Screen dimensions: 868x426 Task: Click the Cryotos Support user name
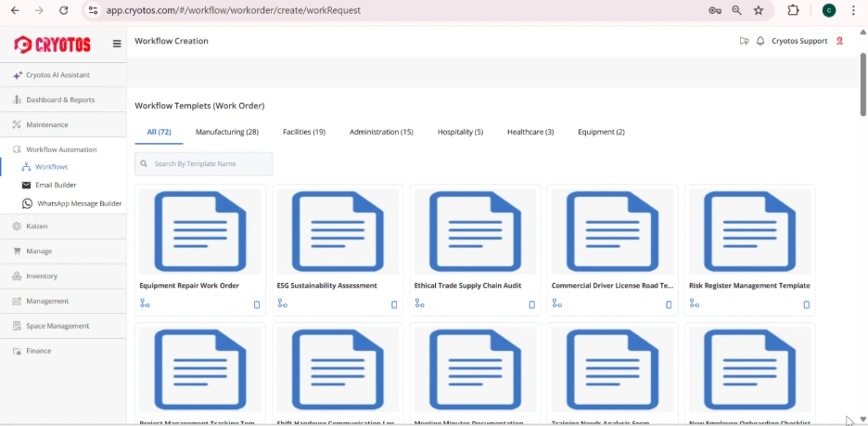799,41
